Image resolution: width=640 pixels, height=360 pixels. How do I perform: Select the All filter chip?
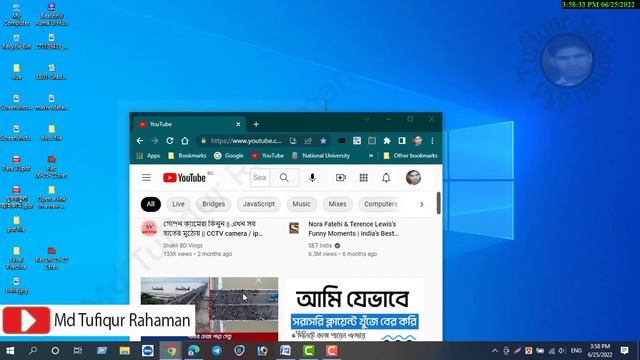point(151,204)
